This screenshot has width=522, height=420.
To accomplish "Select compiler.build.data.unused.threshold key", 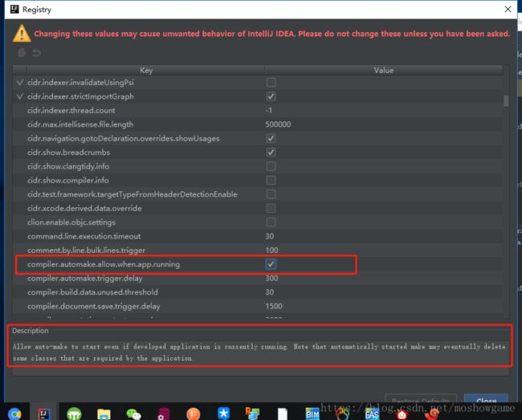I will (x=92, y=292).
